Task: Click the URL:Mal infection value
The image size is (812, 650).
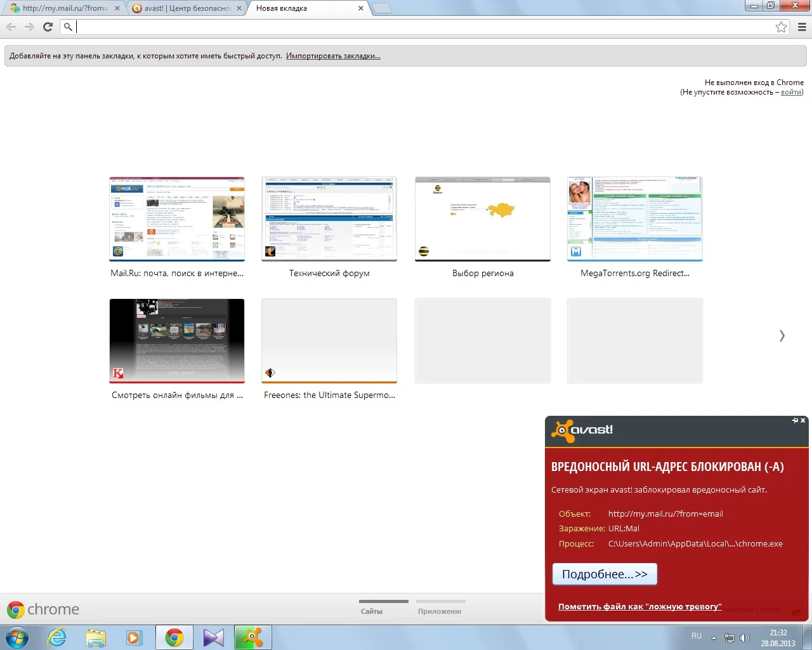Action: (x=624, y=529)
